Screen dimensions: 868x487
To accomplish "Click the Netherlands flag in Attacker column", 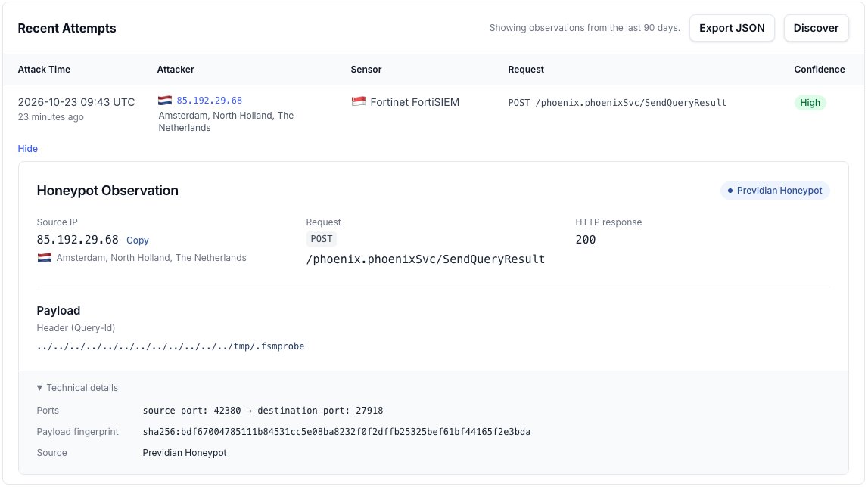I will pyautogui.click(x=165, y=101).
